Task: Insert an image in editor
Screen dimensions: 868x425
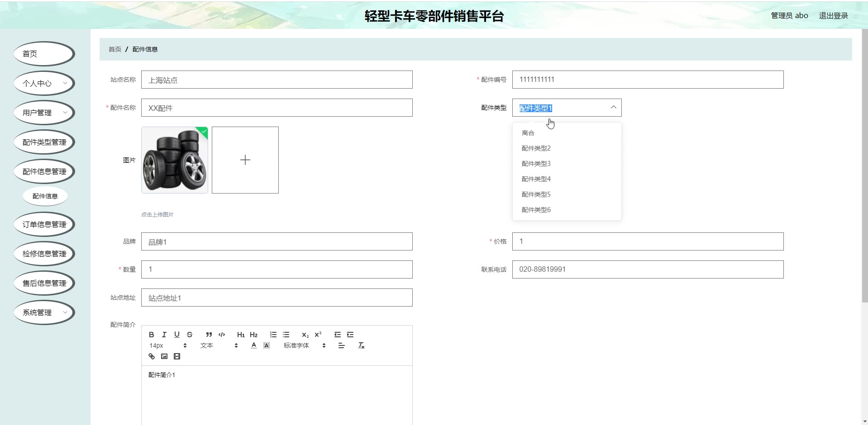Action: point(164,356)
